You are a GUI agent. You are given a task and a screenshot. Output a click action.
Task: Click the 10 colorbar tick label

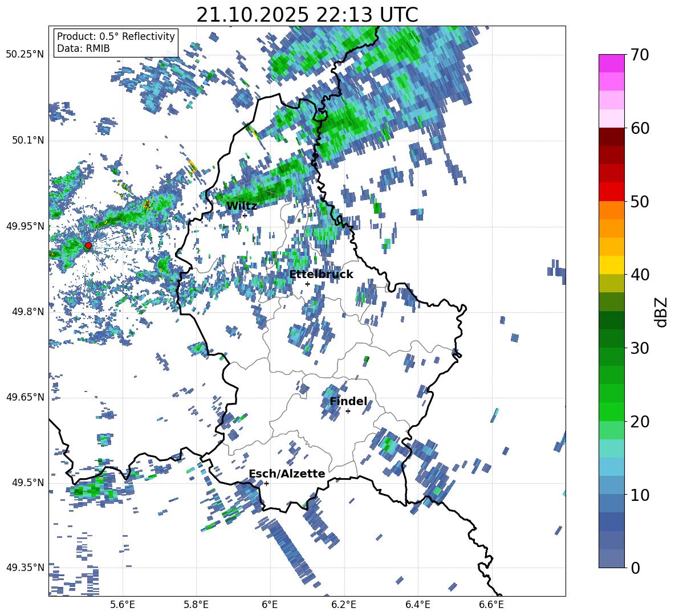(x=640, y=495)
